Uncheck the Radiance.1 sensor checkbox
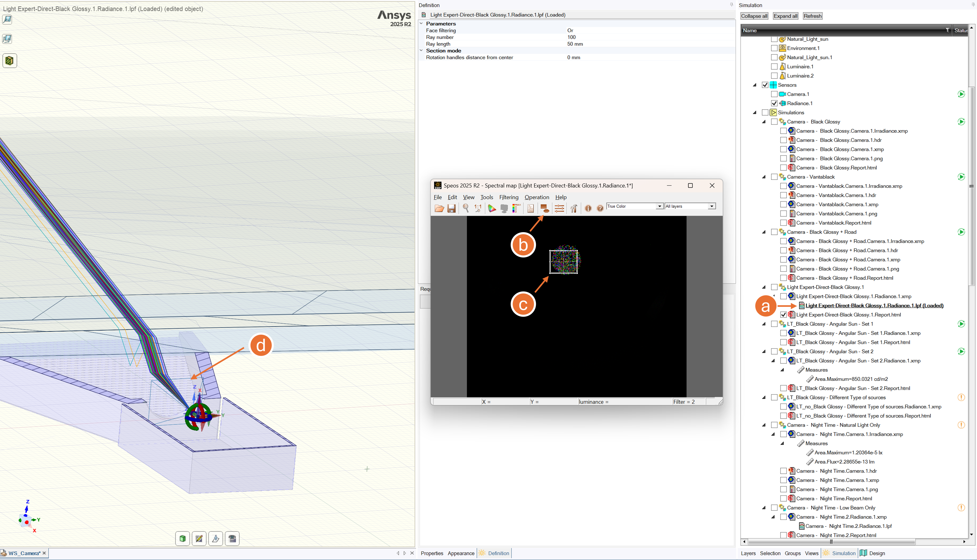This screenshot has height=560, width=977. click(x=774, y=103)
